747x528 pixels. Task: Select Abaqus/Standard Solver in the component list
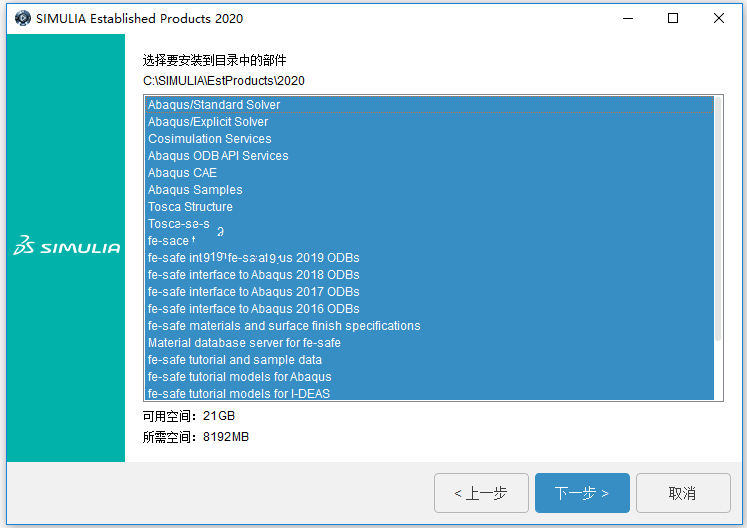(429, 104)
